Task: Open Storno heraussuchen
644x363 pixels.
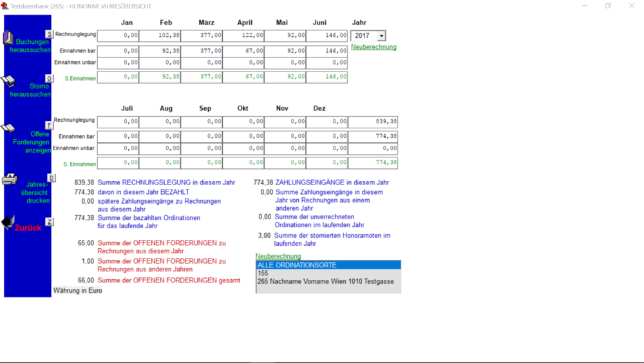Action: click(30, 90)
